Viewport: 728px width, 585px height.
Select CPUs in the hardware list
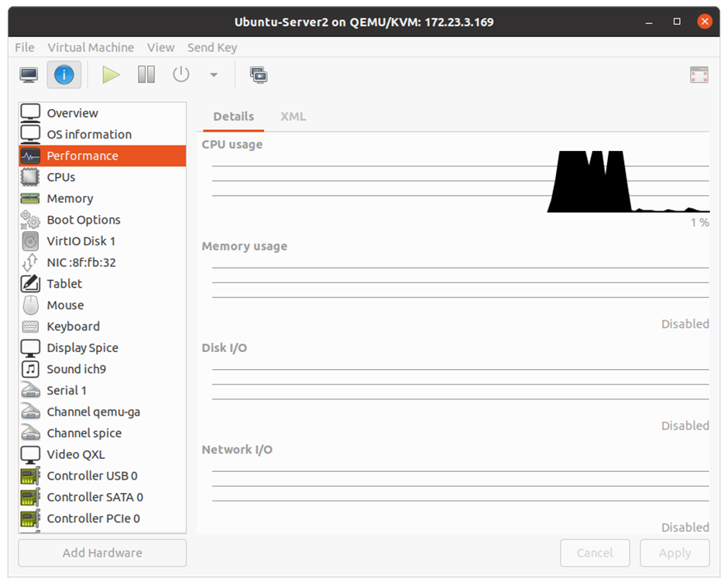(60, 177)
